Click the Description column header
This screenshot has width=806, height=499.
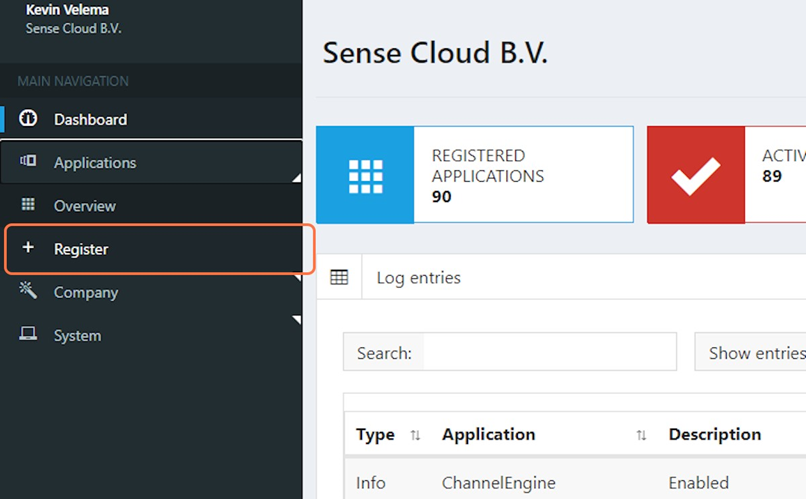(x=715, y=434)
